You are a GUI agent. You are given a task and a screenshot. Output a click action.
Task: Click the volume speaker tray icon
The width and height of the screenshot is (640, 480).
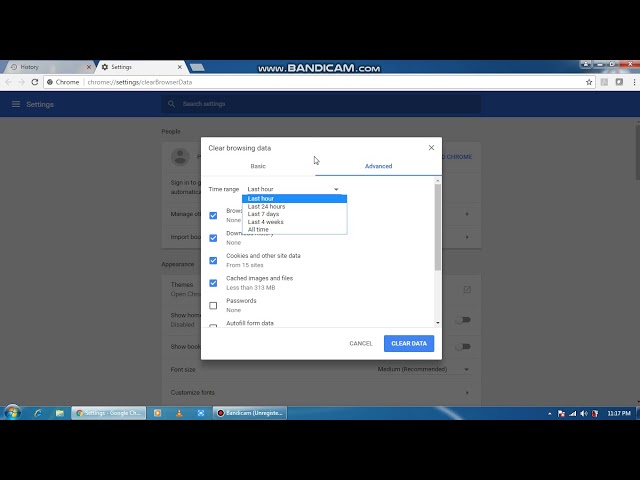584,413
